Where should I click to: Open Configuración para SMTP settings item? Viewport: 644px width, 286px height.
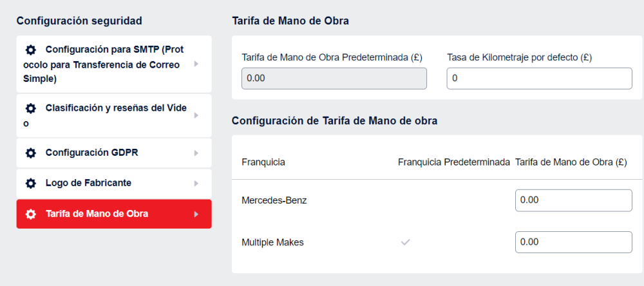113,64
